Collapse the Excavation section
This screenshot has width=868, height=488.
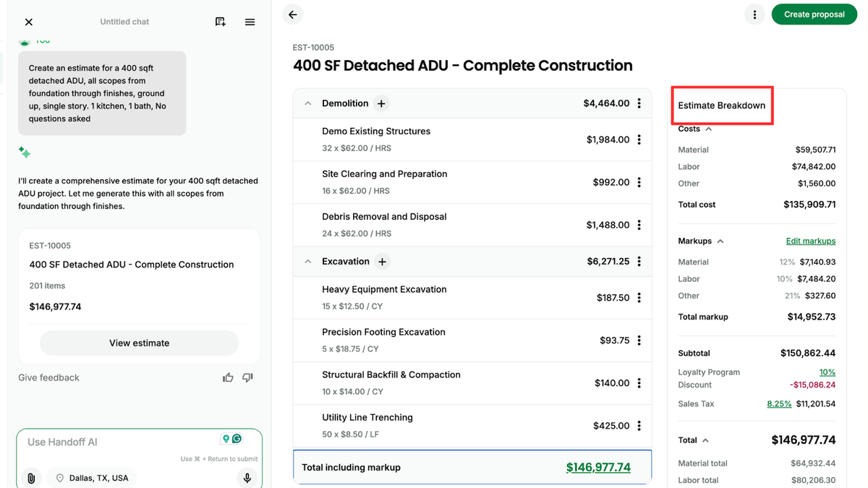click(x=308, y=262)
